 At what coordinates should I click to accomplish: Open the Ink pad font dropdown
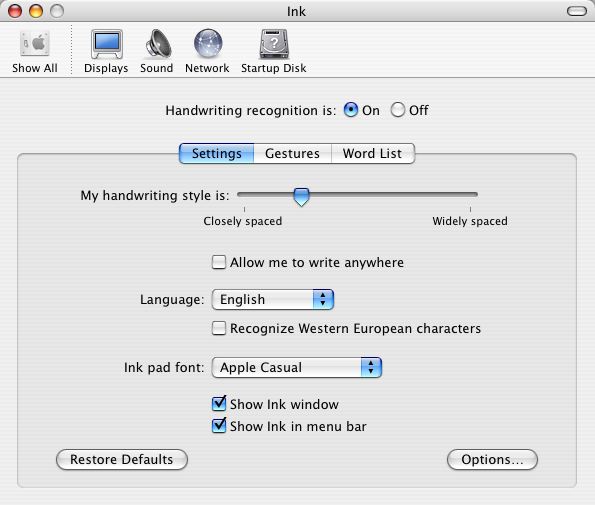(x=297, y=367)
